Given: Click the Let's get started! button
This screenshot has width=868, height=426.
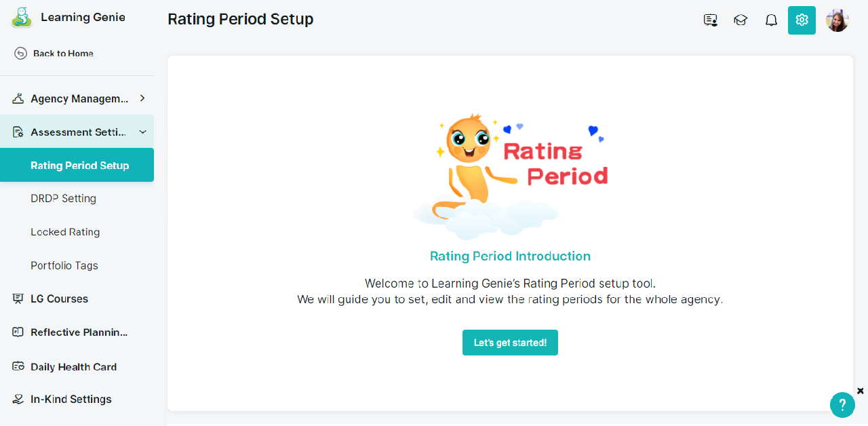Looking at the screenshot, I should pyautogui.click(x=510, y=343).
